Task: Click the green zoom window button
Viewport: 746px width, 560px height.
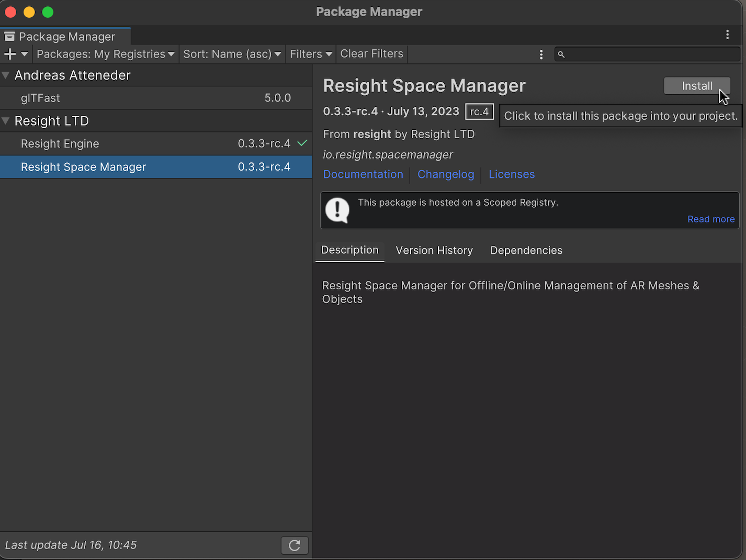Action: [x=48, y=12]
